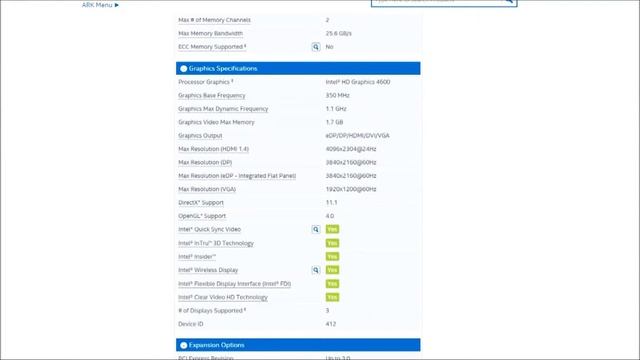Open the Graphics Output link
The image size is (640, 360).
200,136
